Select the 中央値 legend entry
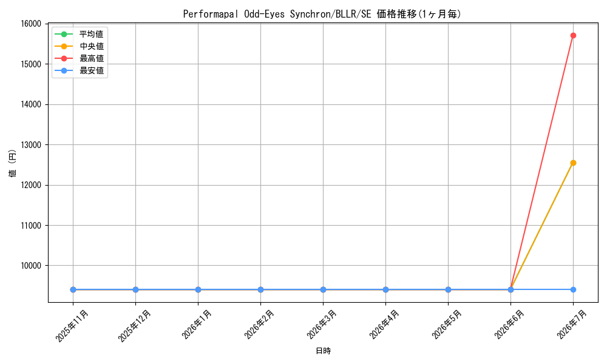 80,46
